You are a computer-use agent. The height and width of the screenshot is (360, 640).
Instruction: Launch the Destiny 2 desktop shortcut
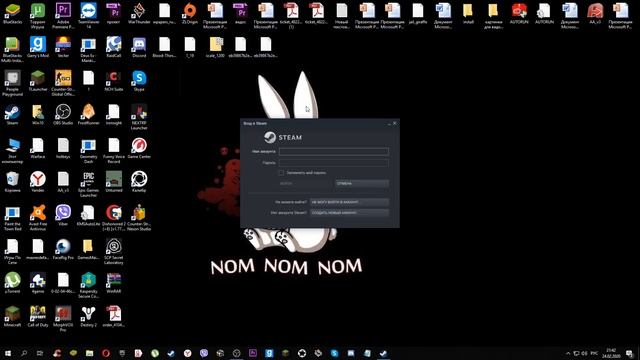(x=88, y=316)
